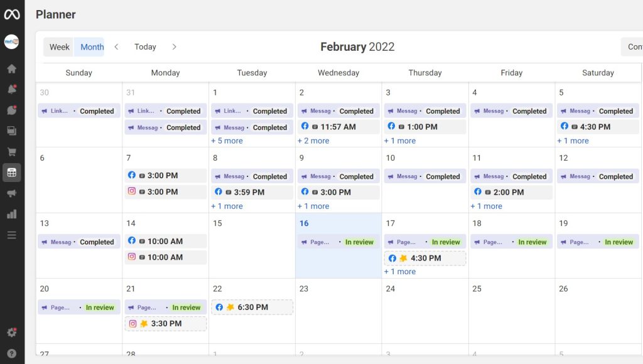Expand '+5 more' posts on February 1

tap(227, 141)
